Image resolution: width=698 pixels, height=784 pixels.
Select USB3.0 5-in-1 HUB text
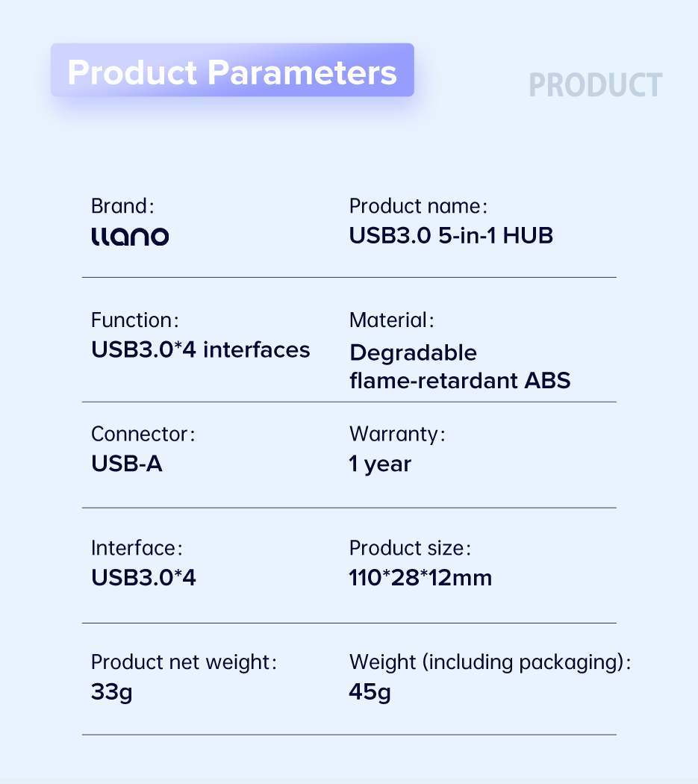pos(451,235)
